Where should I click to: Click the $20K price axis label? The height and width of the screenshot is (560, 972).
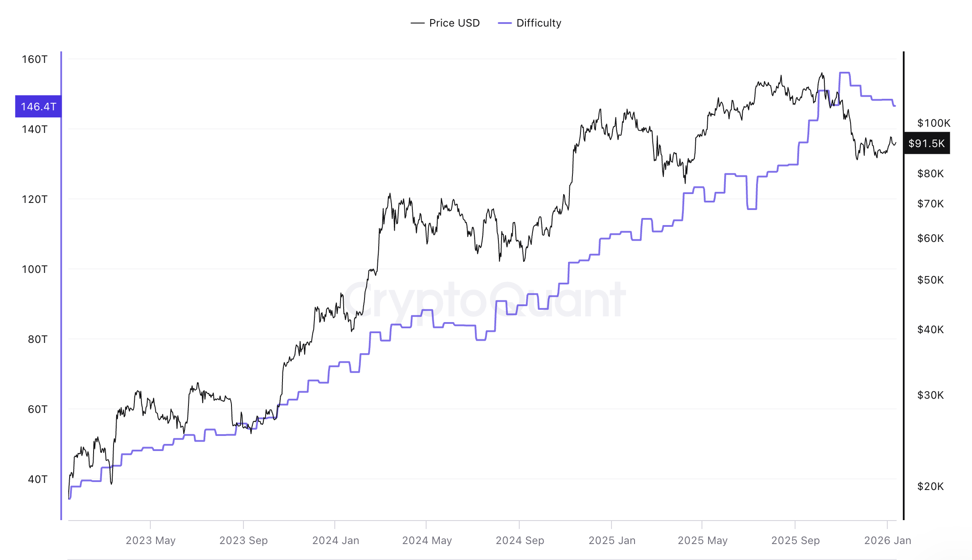tap(930, 486)
